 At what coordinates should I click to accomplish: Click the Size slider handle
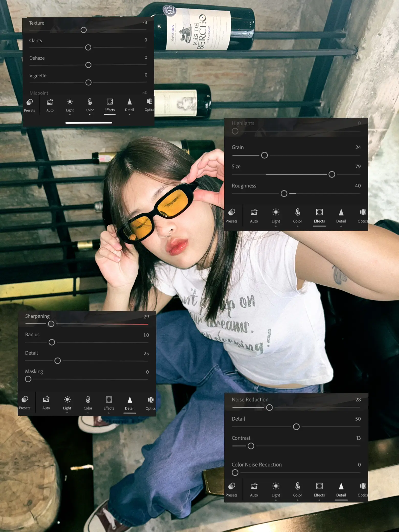[332, 174]
